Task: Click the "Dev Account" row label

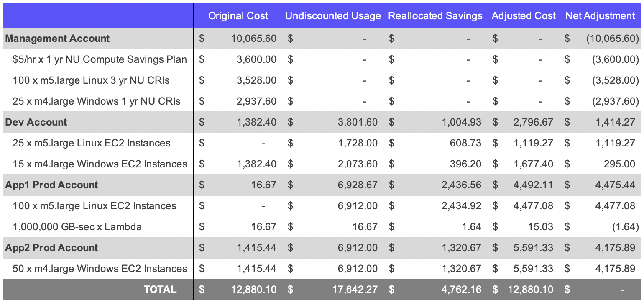Action: (x=36, y=122)
